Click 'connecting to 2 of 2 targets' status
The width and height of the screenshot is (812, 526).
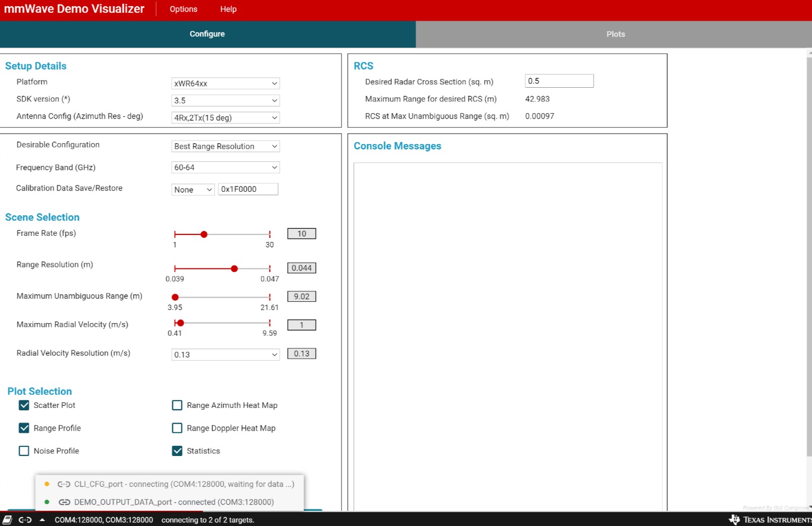coord(208,520)
